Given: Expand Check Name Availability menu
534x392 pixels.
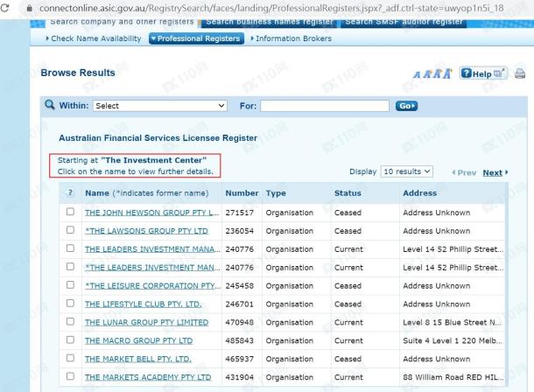Looking at the screenshot, I should (x=94, y=38).
